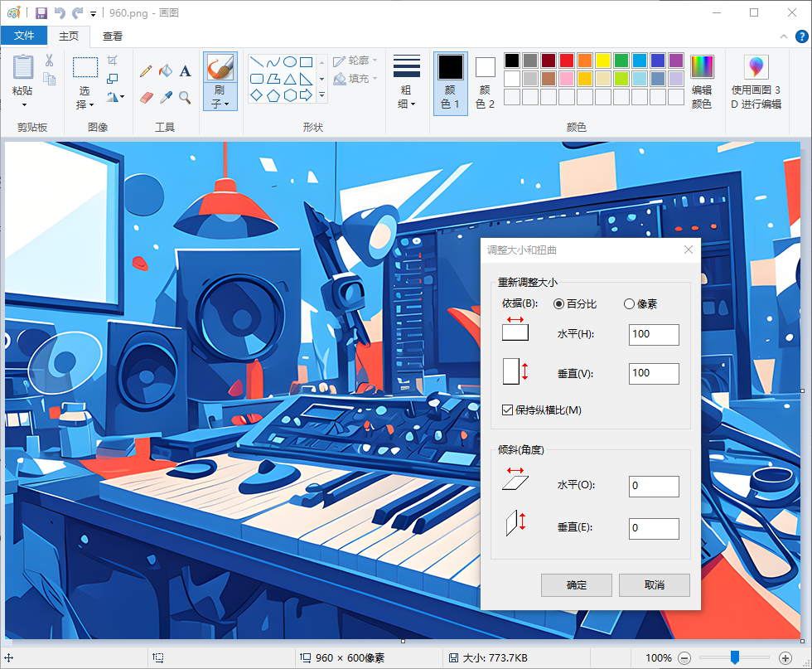Switch to the 查看 tab
812x669 pixels.
point(113,36)
